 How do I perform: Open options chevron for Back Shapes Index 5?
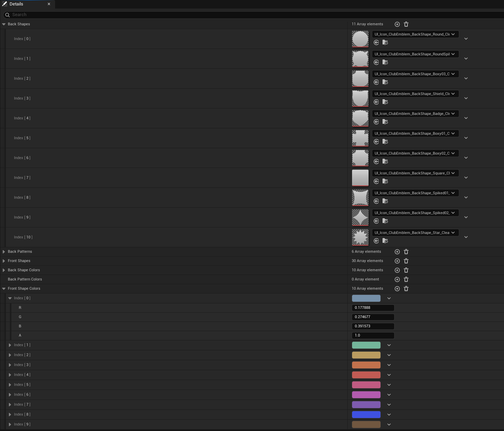[x=466, y=138]
